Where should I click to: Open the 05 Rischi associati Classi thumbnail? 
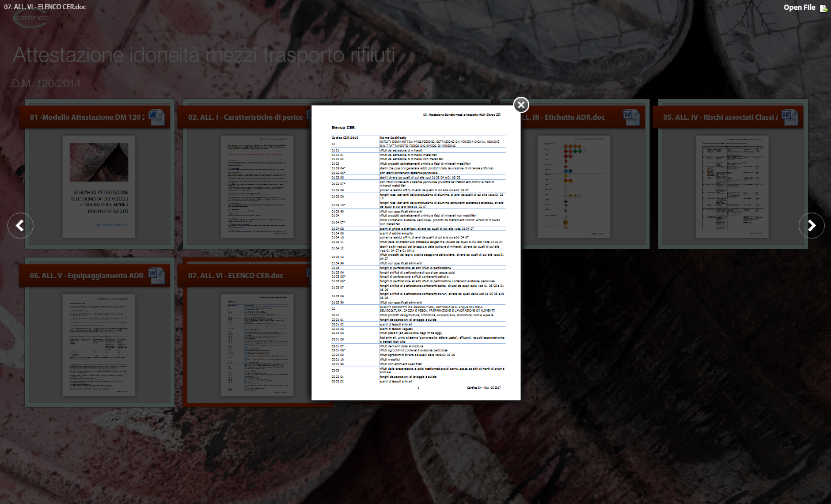(x=732, y=187)
